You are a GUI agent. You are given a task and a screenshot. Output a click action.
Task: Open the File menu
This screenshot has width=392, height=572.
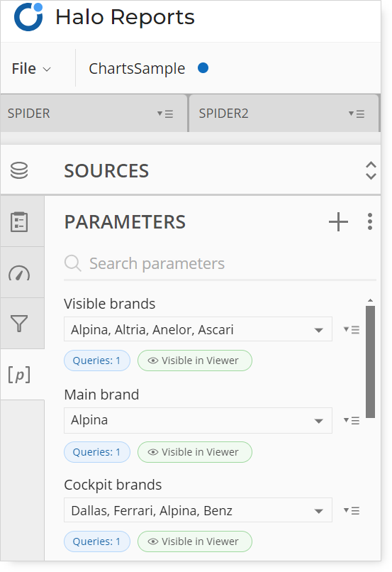[31, 69]
